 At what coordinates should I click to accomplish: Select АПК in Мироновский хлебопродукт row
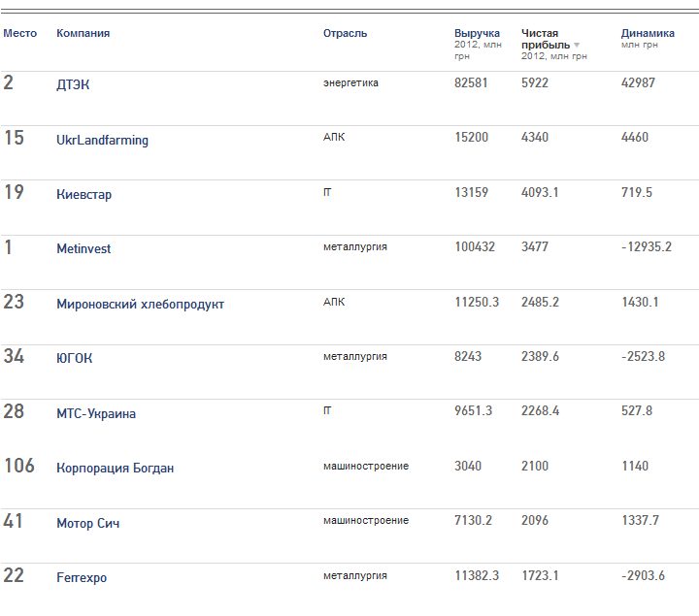[x=334, y=302]
